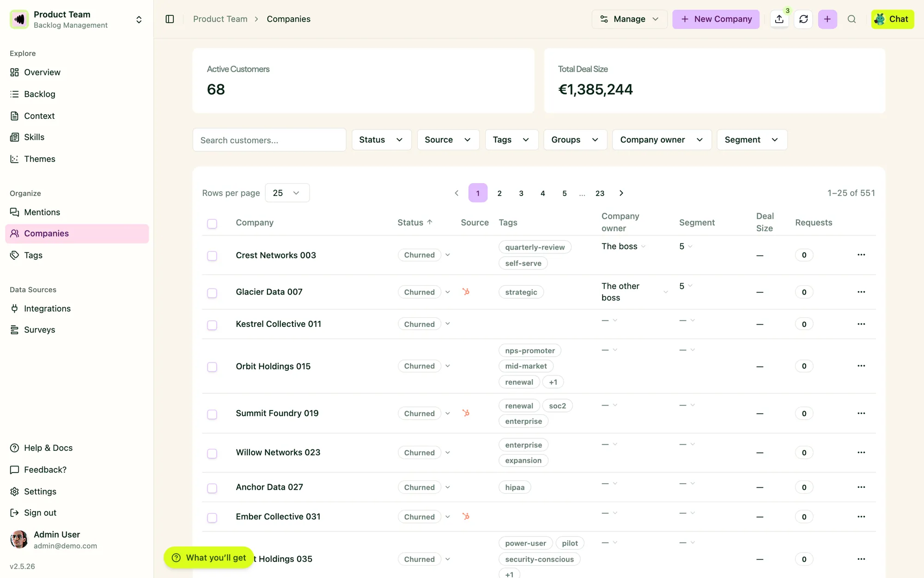Click the quarterly-review tag

click(x=535, y=247)
